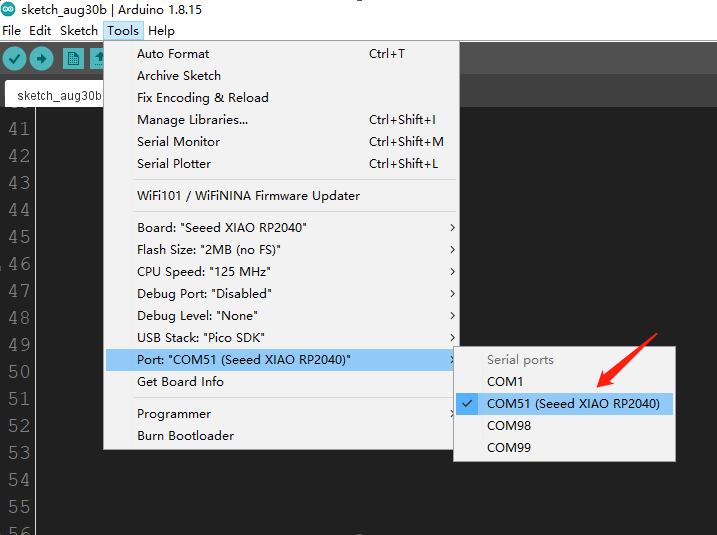Click line number 45 in gutter
Image resolution: width=717 pixels, height=535 pixels.
pyautogui.click(x=19, y=236)
